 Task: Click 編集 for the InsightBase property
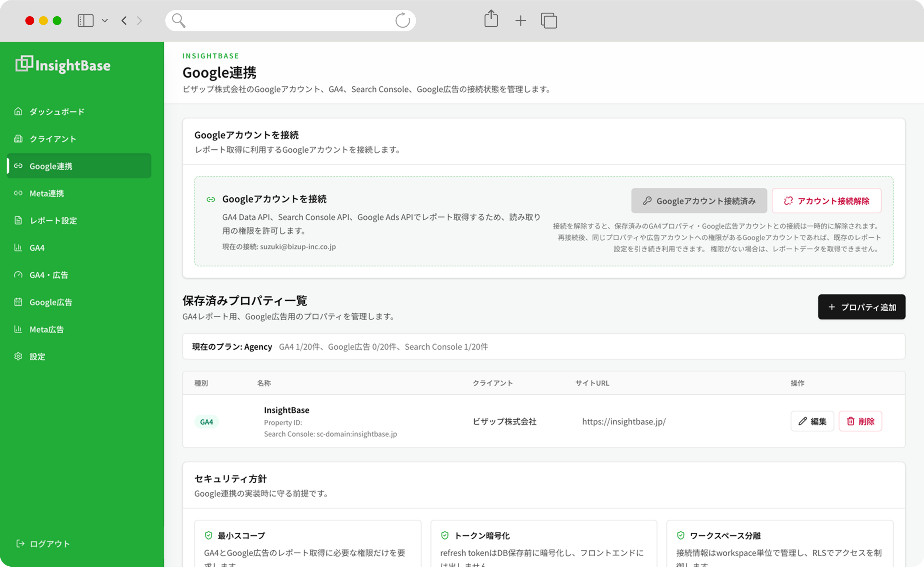812,421
